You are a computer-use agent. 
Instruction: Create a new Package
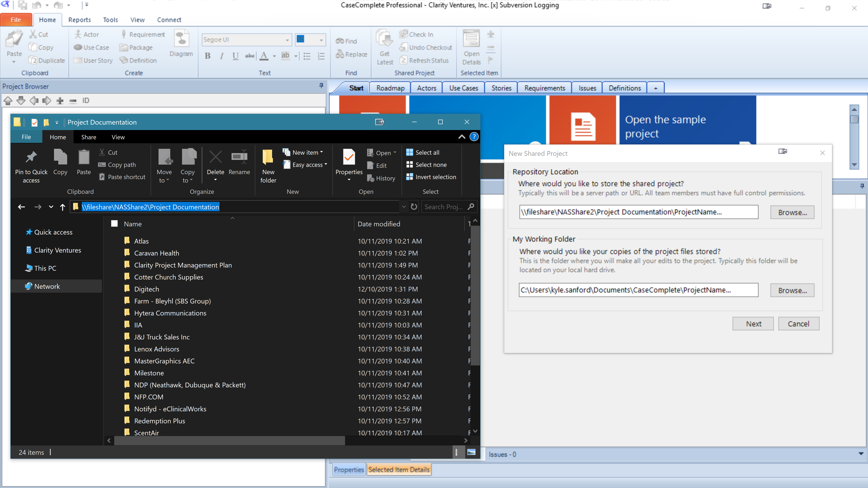(x=136, y=47)
